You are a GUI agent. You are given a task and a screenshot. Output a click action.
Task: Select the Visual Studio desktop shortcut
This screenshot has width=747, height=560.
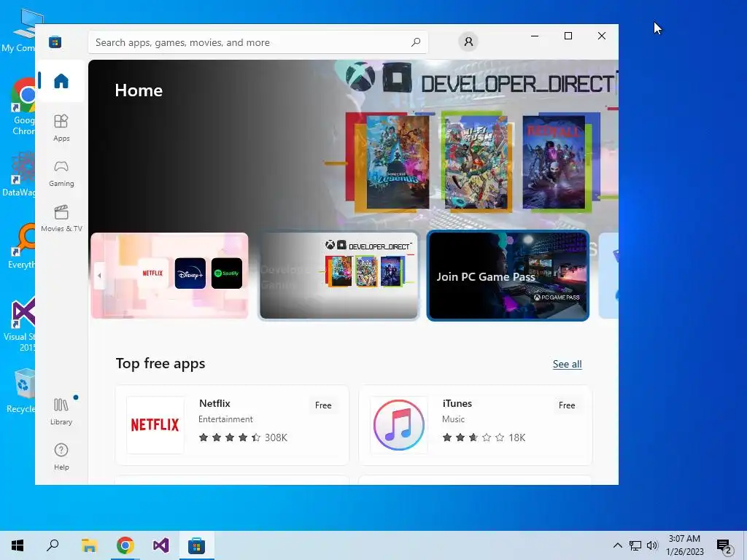click(20, 324)
